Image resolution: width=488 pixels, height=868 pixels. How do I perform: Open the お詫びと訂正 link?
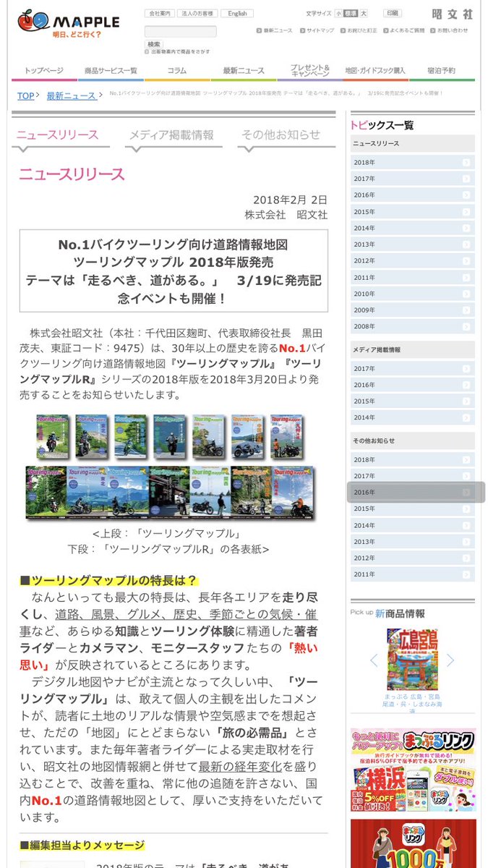pos(357,30)
